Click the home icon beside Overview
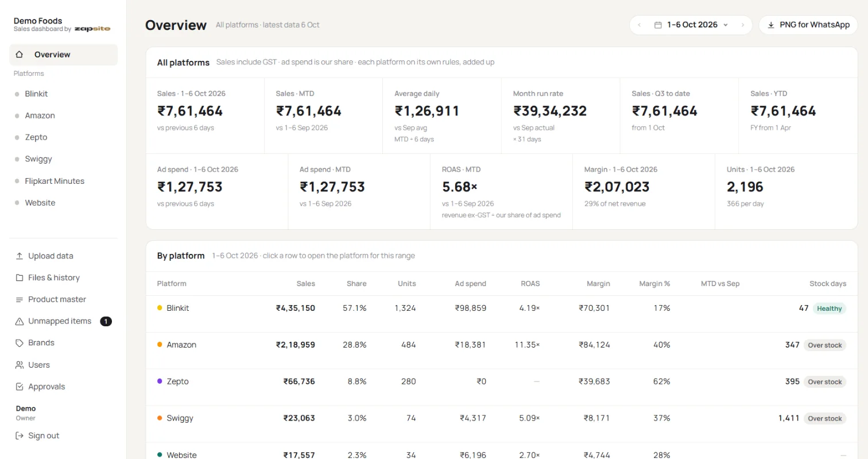868x459 pixels. [x=20, y=55]
